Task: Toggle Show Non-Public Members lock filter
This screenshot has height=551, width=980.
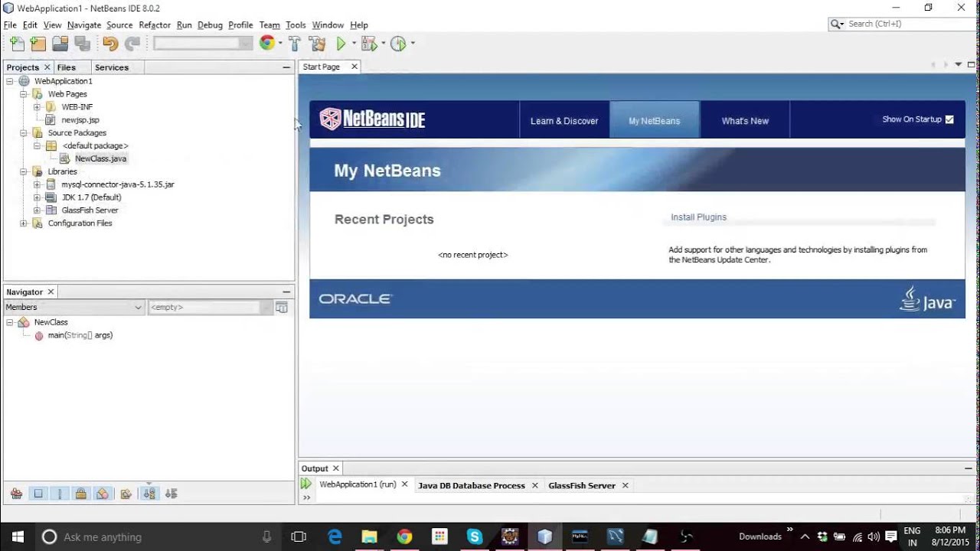Action: (x=80, y=494)
